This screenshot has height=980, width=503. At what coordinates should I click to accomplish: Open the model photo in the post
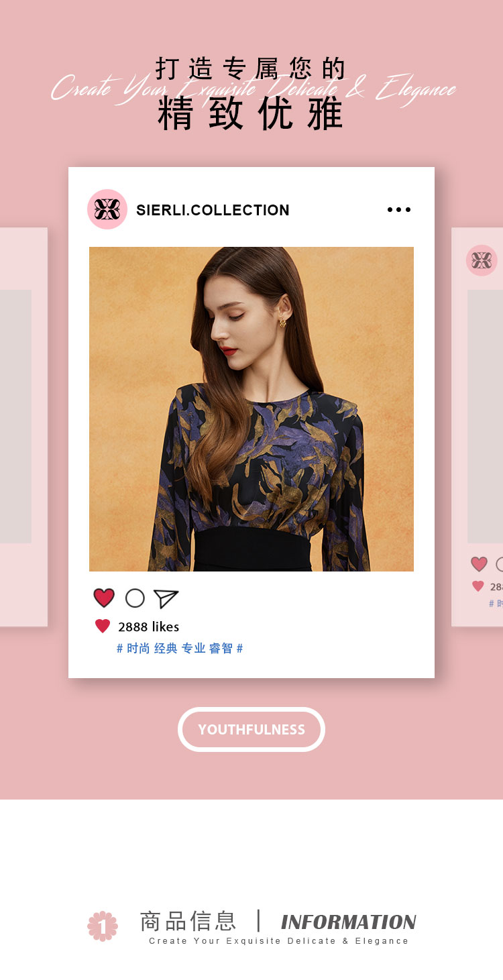[x=251, y=409]
